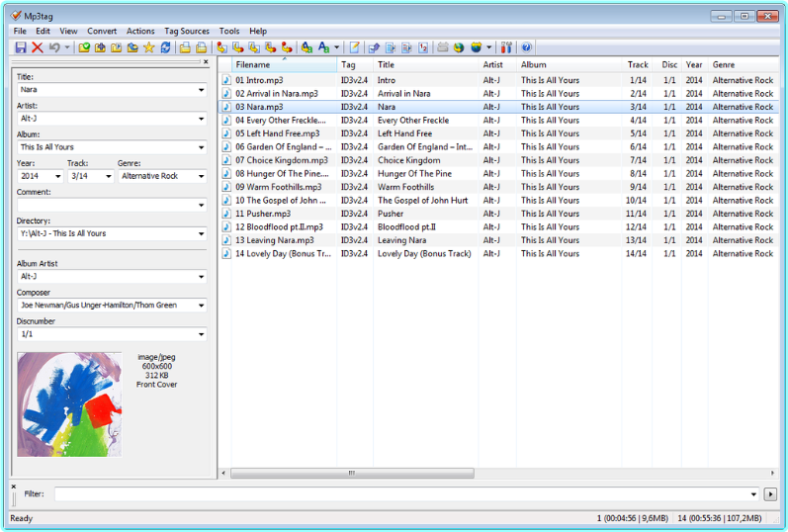
Task: Open the Edit menu
Action: tap(43, 32)
